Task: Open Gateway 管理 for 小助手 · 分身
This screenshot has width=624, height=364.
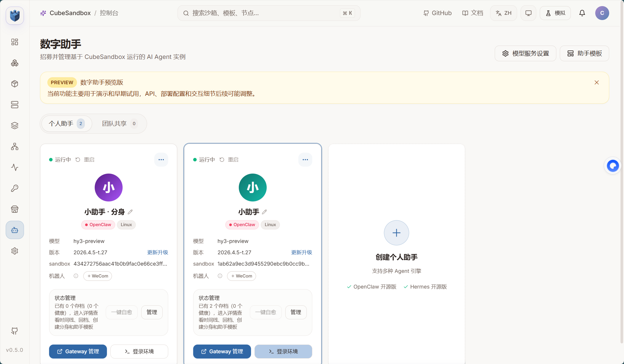Action: point(78,352)
